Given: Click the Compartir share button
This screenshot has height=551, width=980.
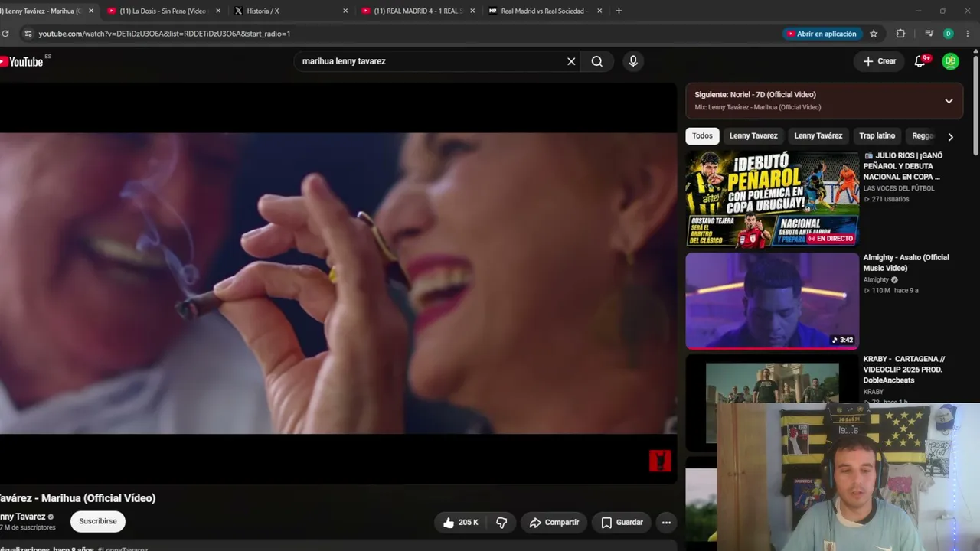Looking at the screenshot, I should tap(554, 523).
